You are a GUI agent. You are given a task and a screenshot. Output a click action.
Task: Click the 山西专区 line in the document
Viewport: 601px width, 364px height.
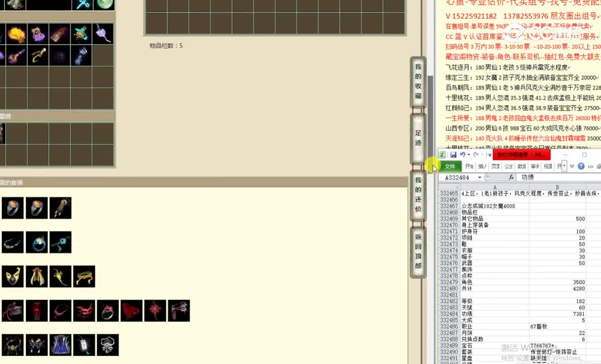pos(523,128)
